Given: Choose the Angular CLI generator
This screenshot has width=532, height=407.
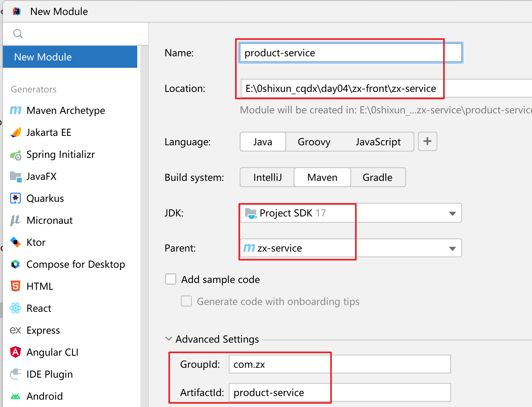Looking at the screenshot, I should (x=53, y=352).
